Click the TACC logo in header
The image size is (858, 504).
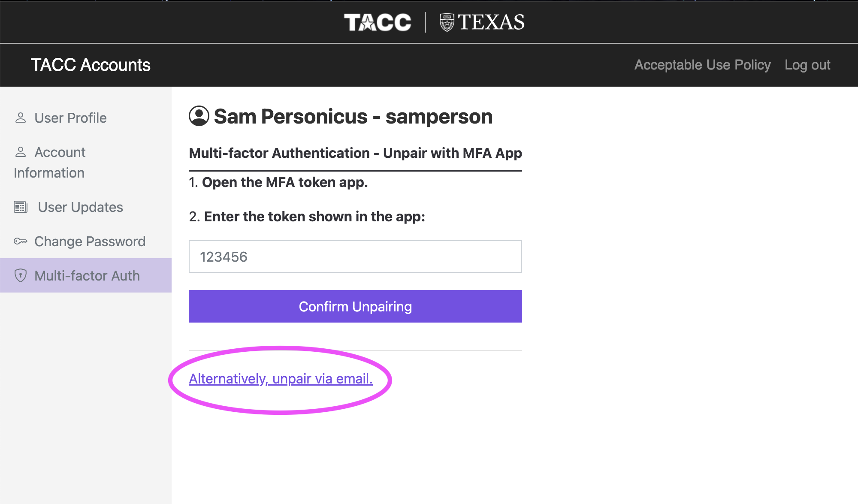click(x=378, y=22)
